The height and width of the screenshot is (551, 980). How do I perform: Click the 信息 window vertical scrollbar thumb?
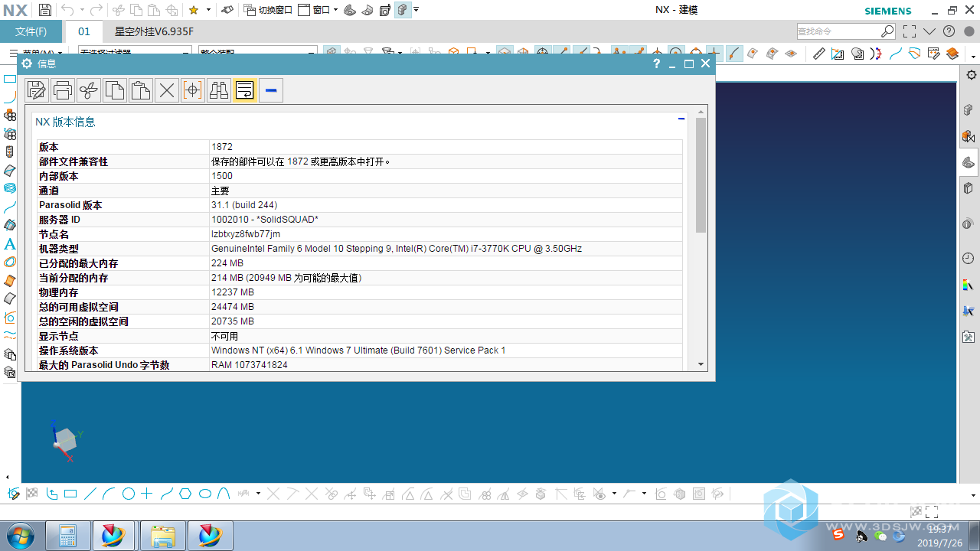701,175
